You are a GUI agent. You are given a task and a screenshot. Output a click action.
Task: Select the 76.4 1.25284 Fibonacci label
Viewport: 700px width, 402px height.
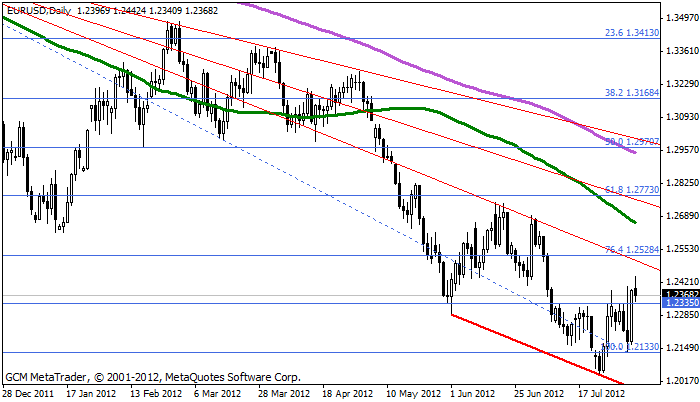632,250
